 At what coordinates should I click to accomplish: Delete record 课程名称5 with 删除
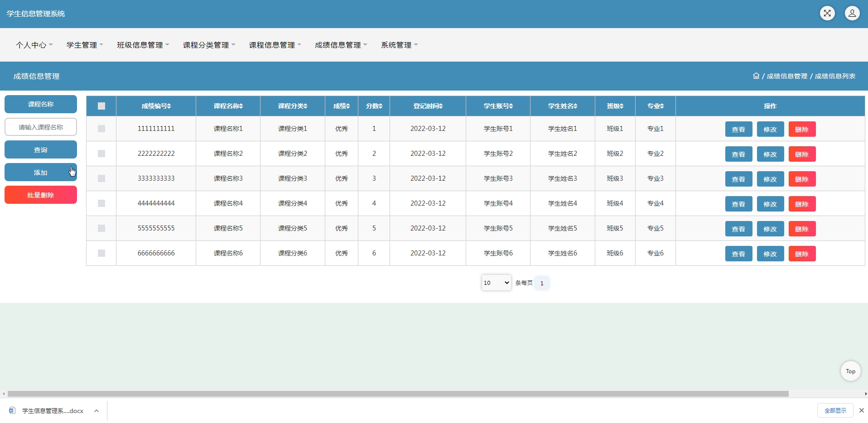click(x=802, y=229)
